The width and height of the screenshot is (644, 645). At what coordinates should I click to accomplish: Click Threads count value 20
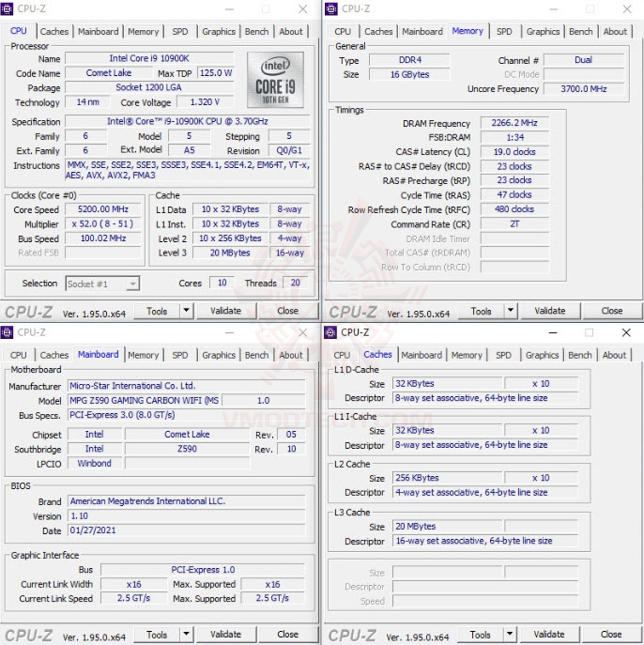[296, 283]
